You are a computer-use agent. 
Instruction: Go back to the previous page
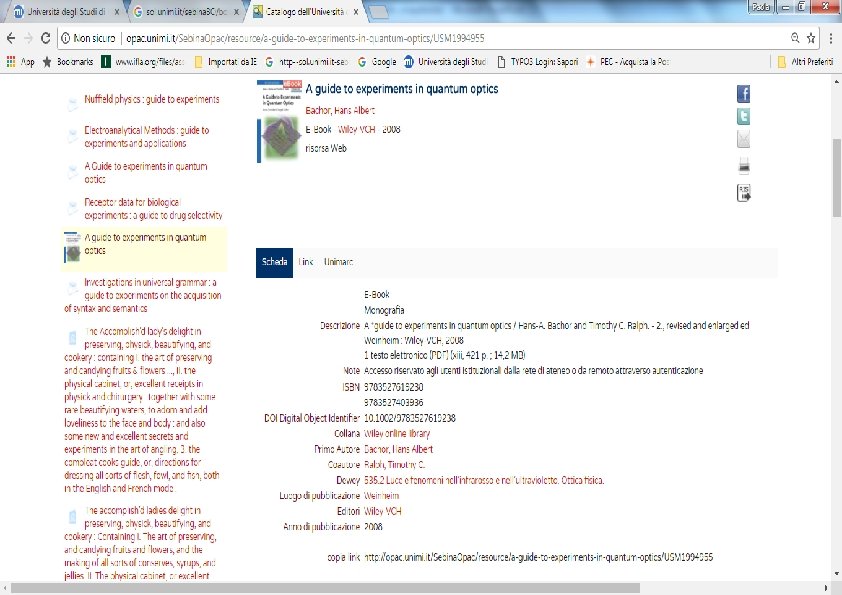click(x=11, y=38)
